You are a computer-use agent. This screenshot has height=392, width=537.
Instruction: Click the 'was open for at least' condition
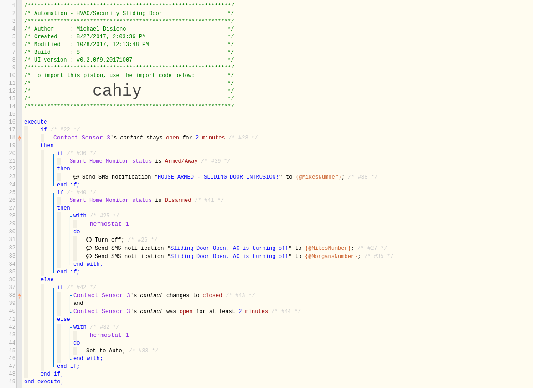pos(170,312)
